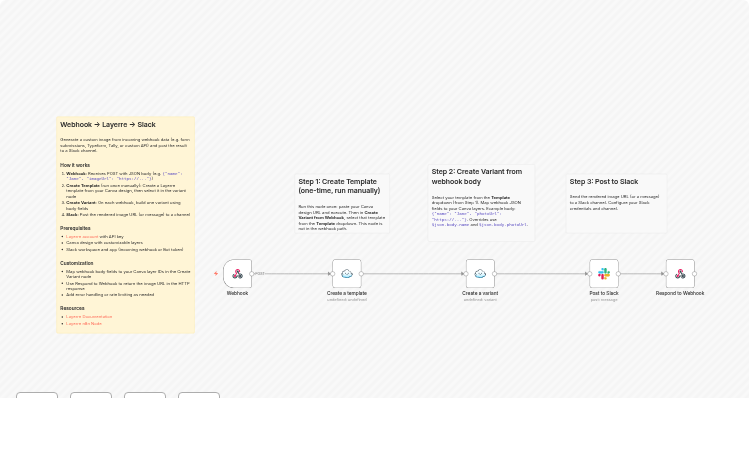The width and height of the screenshot is (749, 450).
Task: Click the 'Respond to Webhook' node label
Action: tap(680, 293)
